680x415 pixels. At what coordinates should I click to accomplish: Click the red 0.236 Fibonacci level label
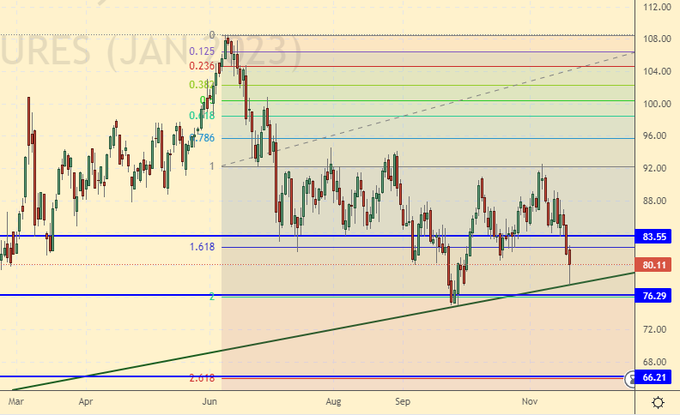202,66
